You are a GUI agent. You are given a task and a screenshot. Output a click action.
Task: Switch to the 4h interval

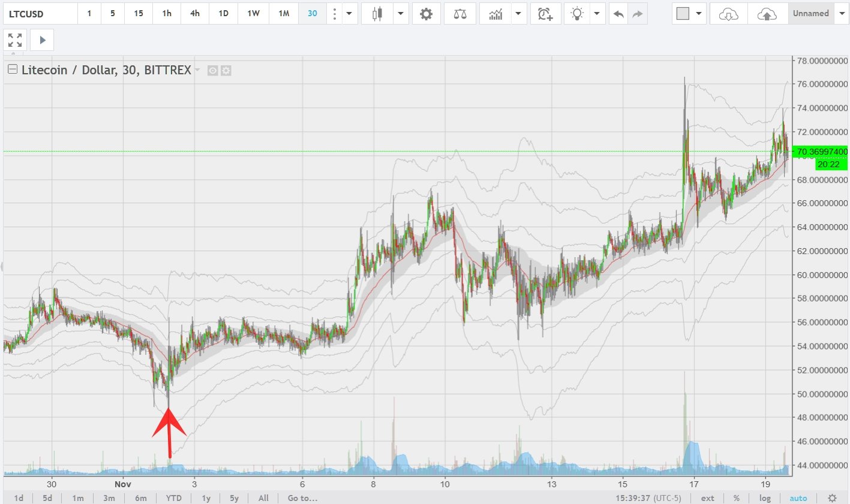(195, 13)
